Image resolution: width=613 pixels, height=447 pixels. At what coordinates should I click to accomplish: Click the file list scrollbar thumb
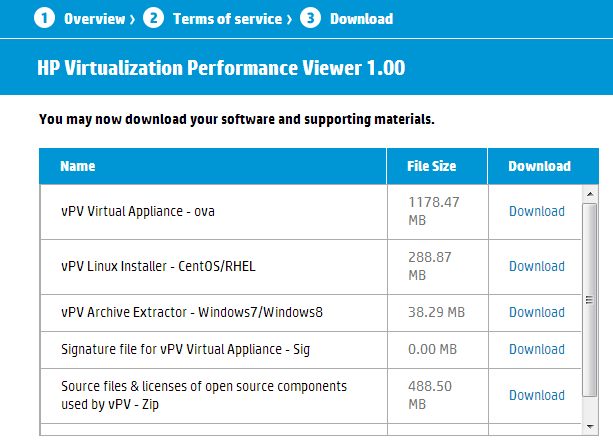coord(590,300)
